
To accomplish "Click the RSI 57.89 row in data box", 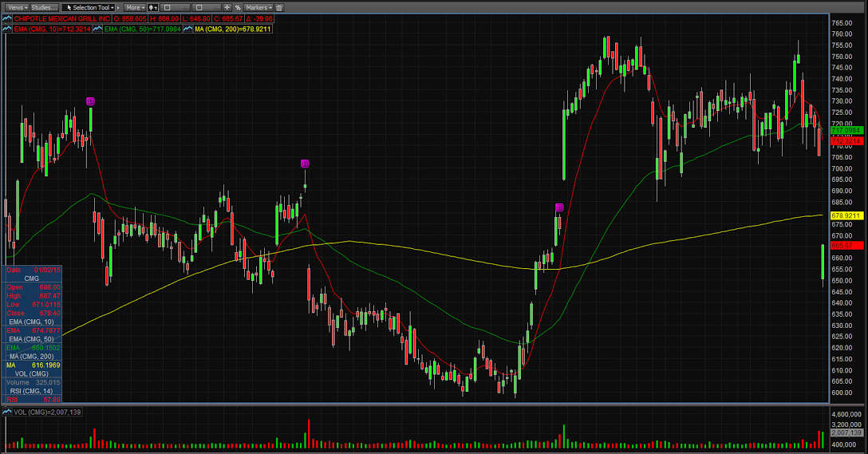I will point(34,399).
